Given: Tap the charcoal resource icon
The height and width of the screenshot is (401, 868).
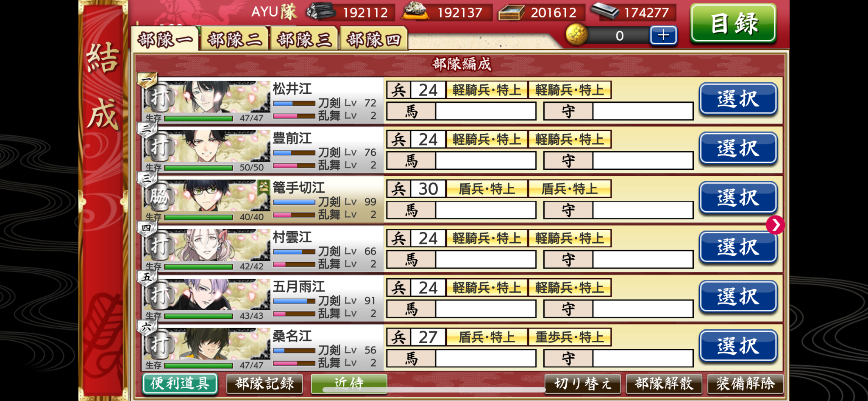Looking at the screenshot, I should pyautogui.click(x=321, y=11).
